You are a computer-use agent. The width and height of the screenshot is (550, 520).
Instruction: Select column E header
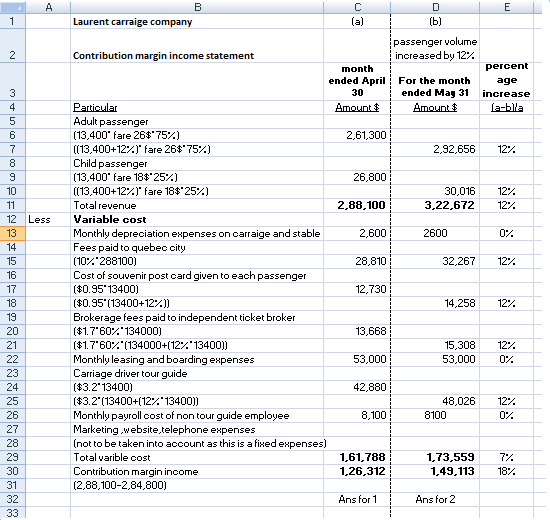pos(507,7)
